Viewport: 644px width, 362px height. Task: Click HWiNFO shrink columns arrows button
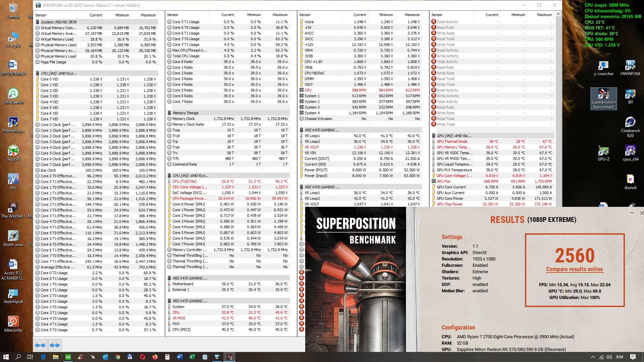tap(55, 345)
